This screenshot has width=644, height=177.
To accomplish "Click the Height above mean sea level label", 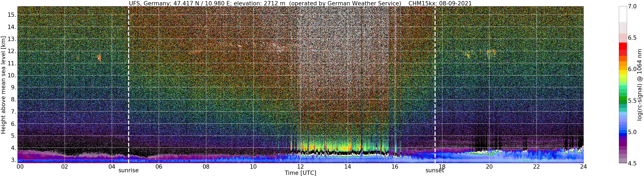I will tap(3, 85).
